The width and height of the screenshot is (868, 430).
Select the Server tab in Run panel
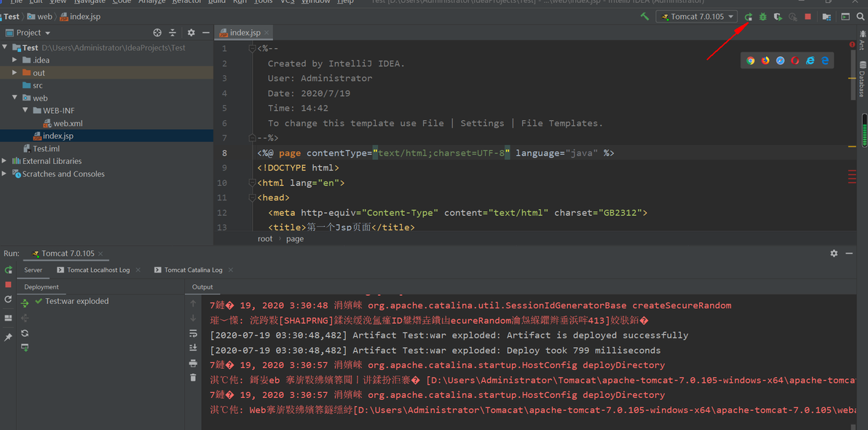(x=33, y=270)
